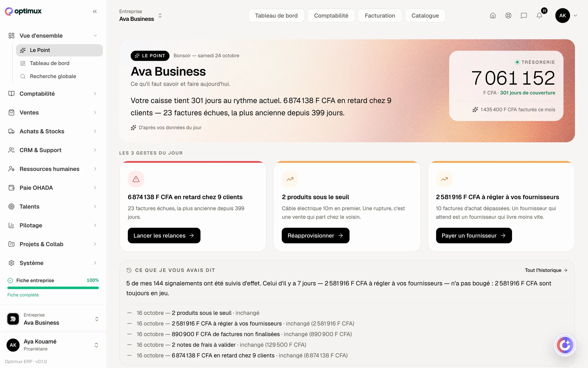Click the Ventes shopping bag icon
588x368 pixels.
point(11,113)
